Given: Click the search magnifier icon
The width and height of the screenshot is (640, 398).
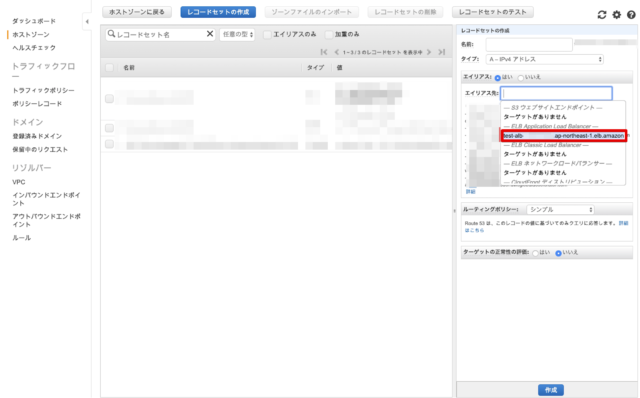Looking at the screenshot, I should [111, 34].
